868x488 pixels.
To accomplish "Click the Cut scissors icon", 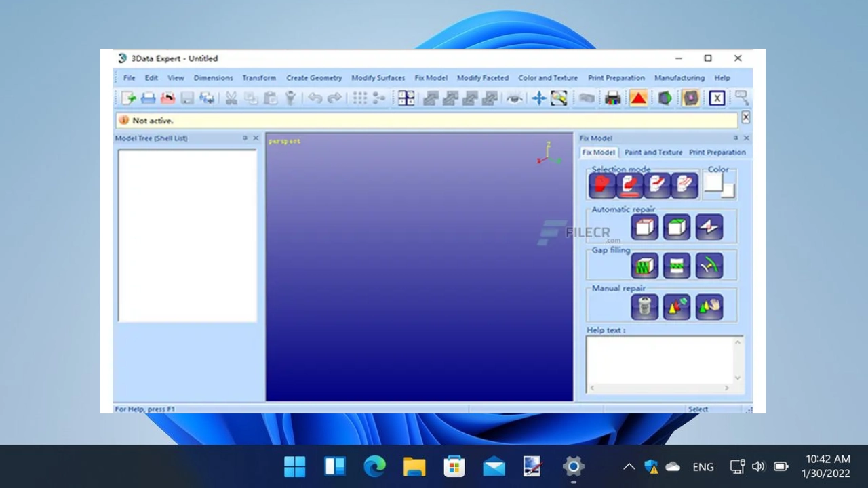I will pyautogui.click(x=231, y=98).
